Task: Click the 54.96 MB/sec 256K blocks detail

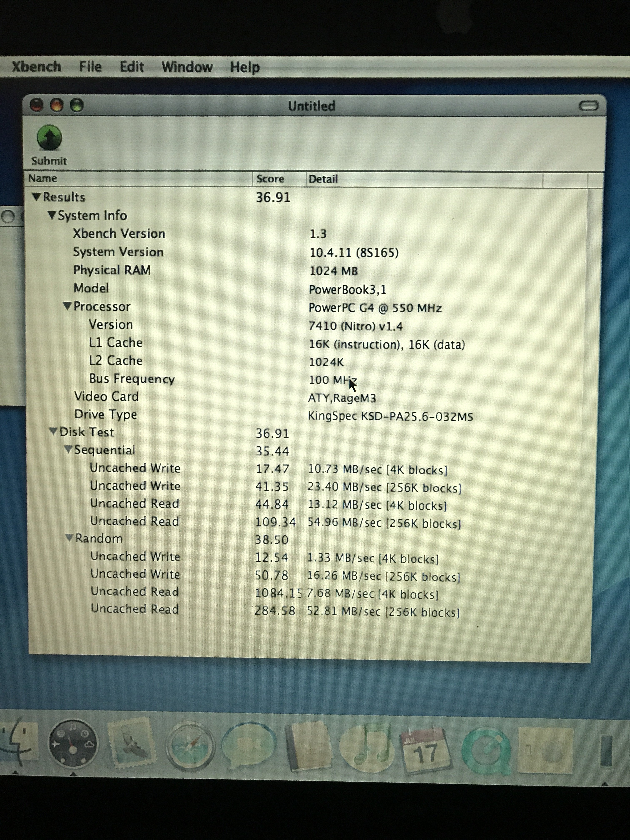Action: 384,523
